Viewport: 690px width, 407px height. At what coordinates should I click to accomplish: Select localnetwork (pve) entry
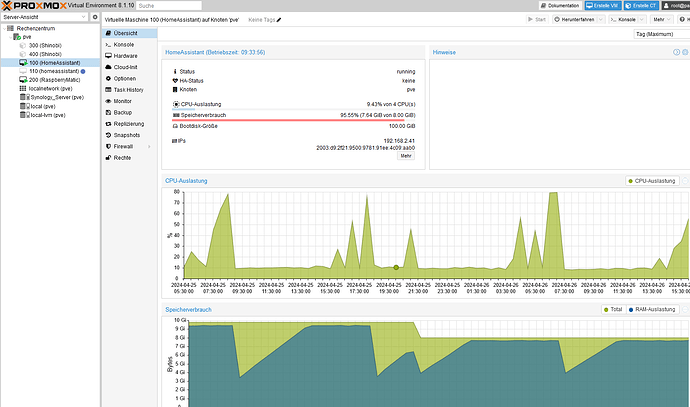point(51,88)
